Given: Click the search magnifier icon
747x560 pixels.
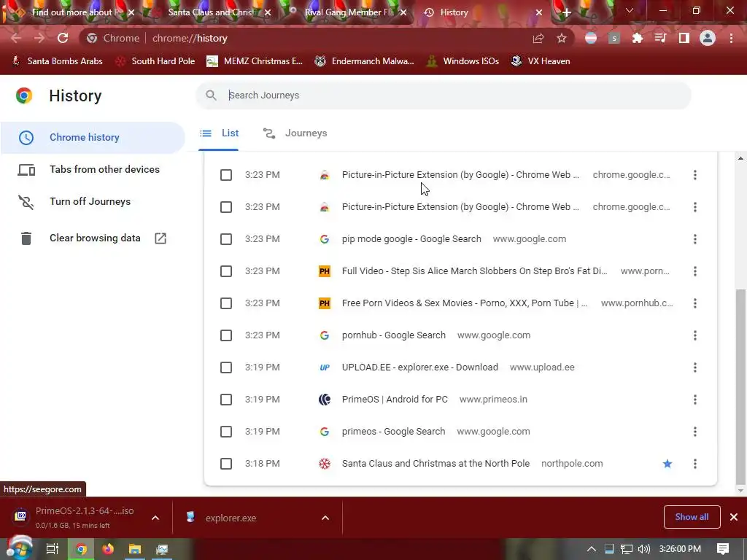Looking at the screenshot, I should pos(211,96).
